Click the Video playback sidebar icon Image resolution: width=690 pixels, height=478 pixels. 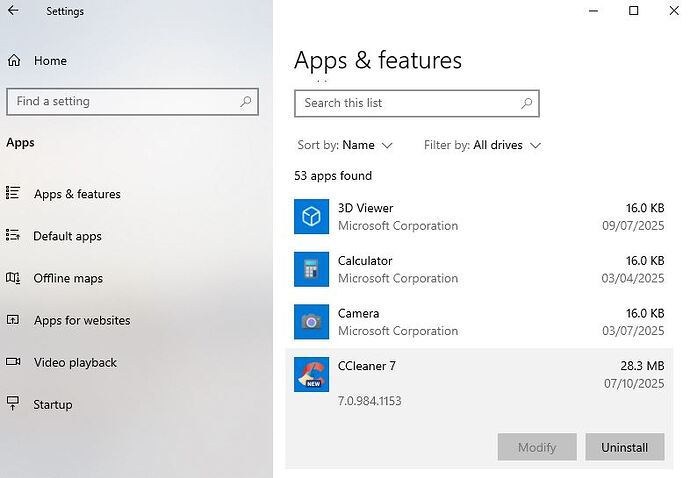pyautogui.click(x=14, y=362)
